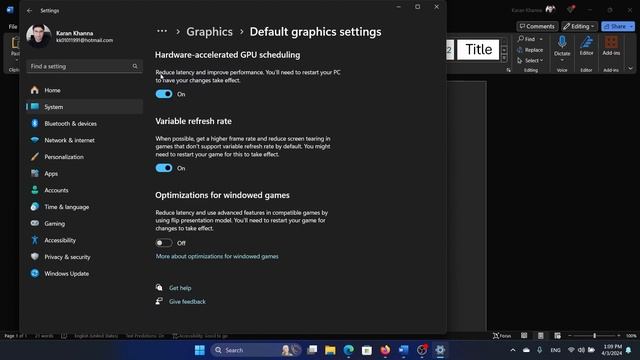Image resolution: width=640 pixels, height=360 pixels.
Task: Switch to Word from the taskbar
Action: tap(404, 350)
